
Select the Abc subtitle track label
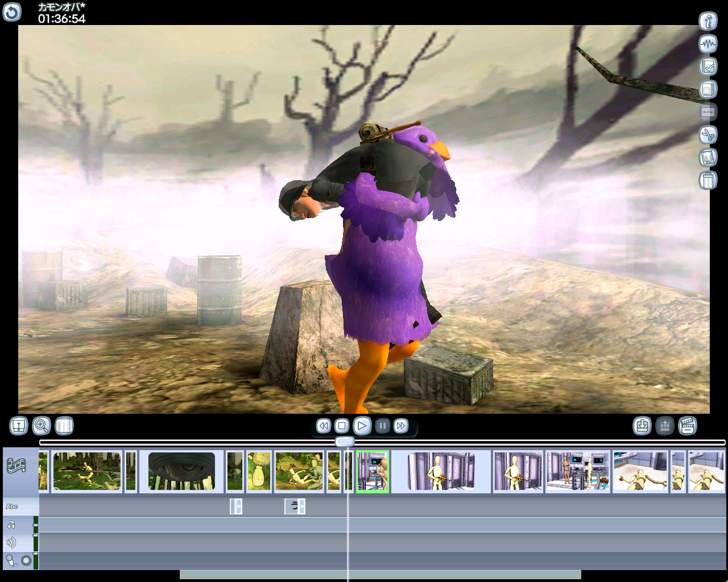(x=12, y=506)
